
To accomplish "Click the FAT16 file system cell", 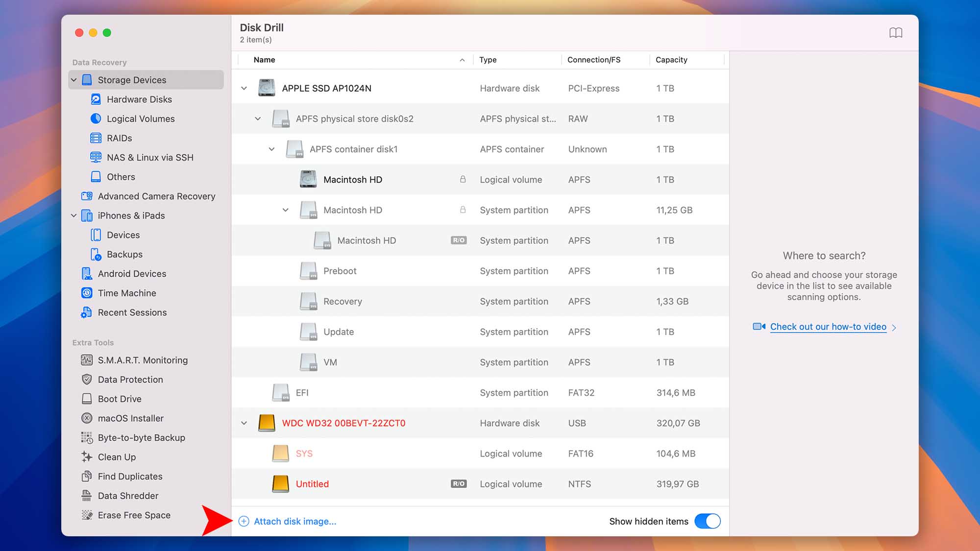I will pos(581,454).
